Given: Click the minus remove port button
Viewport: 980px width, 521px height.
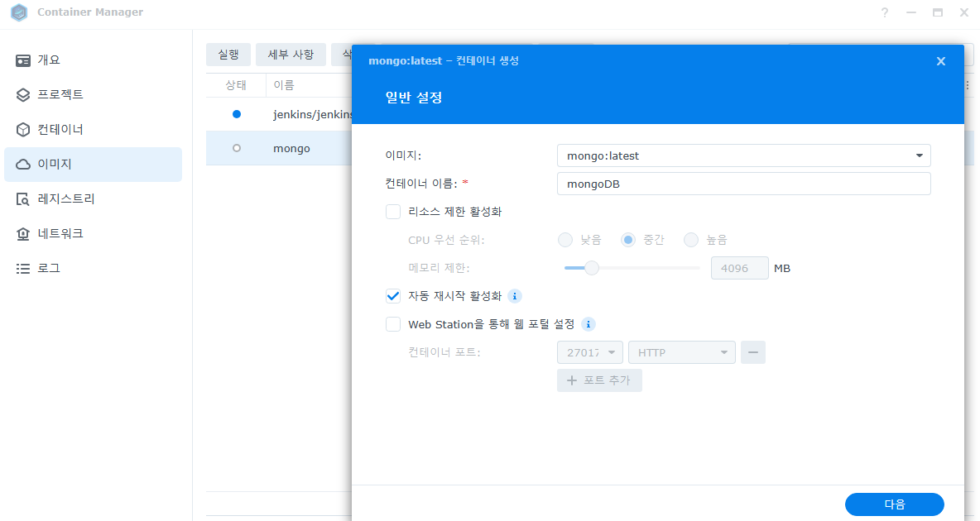Looking at the screenshot, I should coord(753,352).
